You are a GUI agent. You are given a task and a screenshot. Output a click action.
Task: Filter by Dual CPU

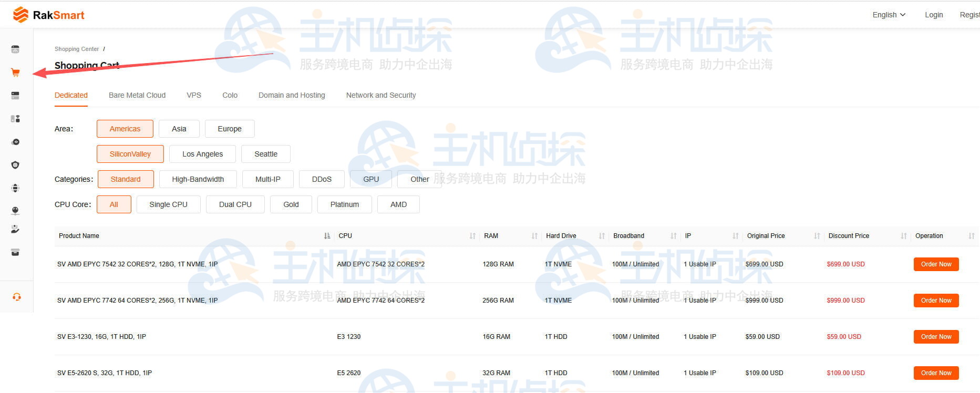pos(235,204)
